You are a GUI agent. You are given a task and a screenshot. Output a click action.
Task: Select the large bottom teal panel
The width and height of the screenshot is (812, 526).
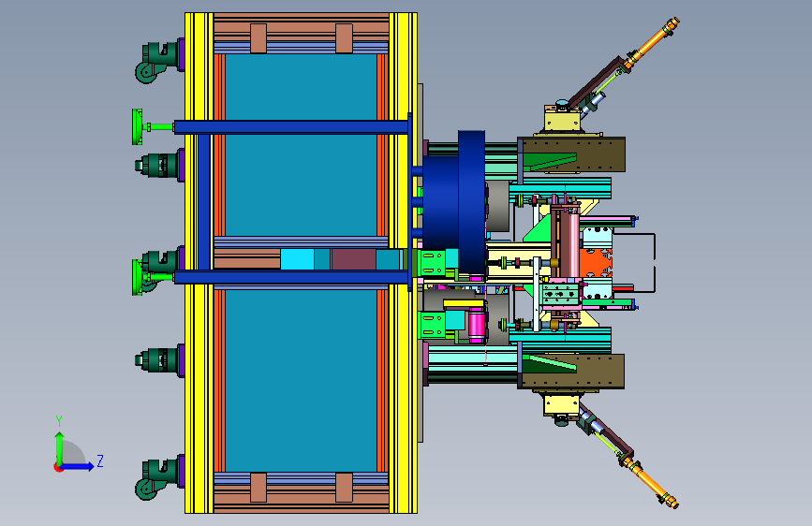[301, 380]
